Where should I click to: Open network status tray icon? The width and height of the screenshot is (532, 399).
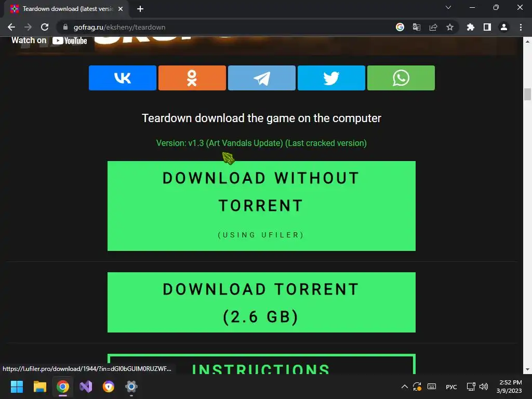(x=471, y=387)
